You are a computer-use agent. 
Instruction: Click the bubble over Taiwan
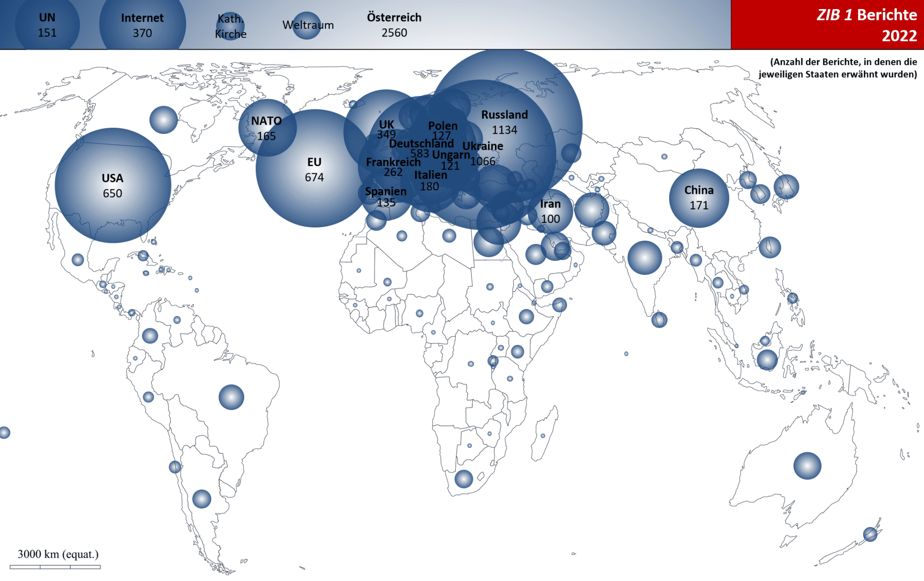(x=770, y=247)
